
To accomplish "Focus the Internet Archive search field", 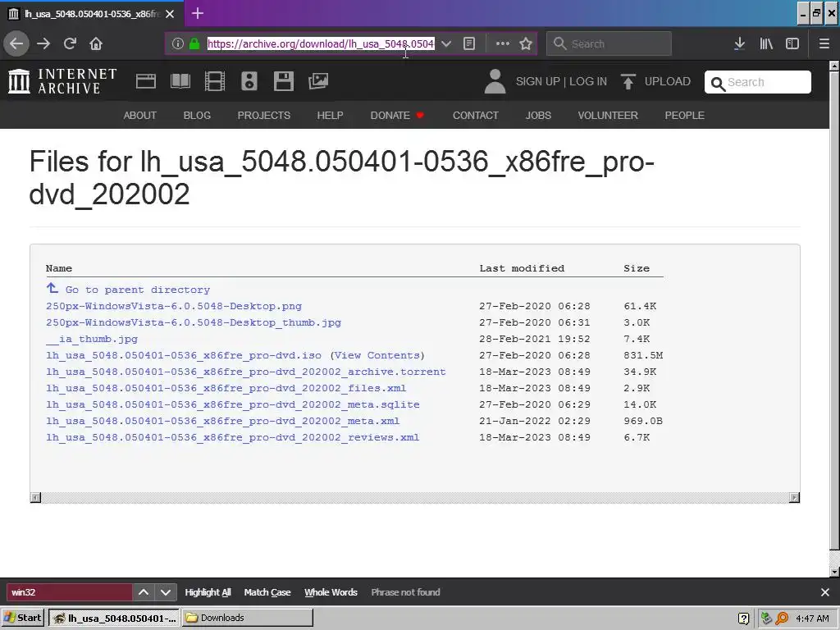I will coord(757,83).
